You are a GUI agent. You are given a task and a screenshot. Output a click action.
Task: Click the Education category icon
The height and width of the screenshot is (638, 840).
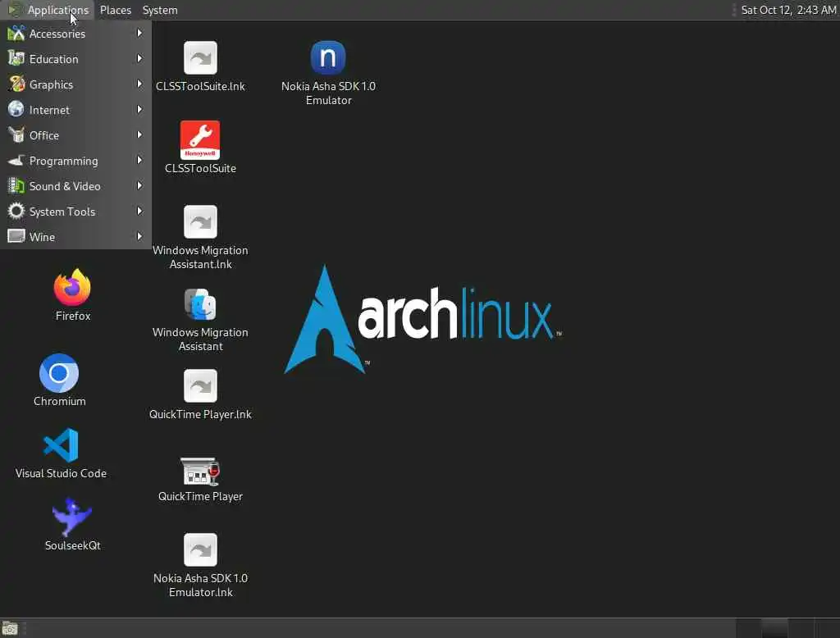point(16,58)
